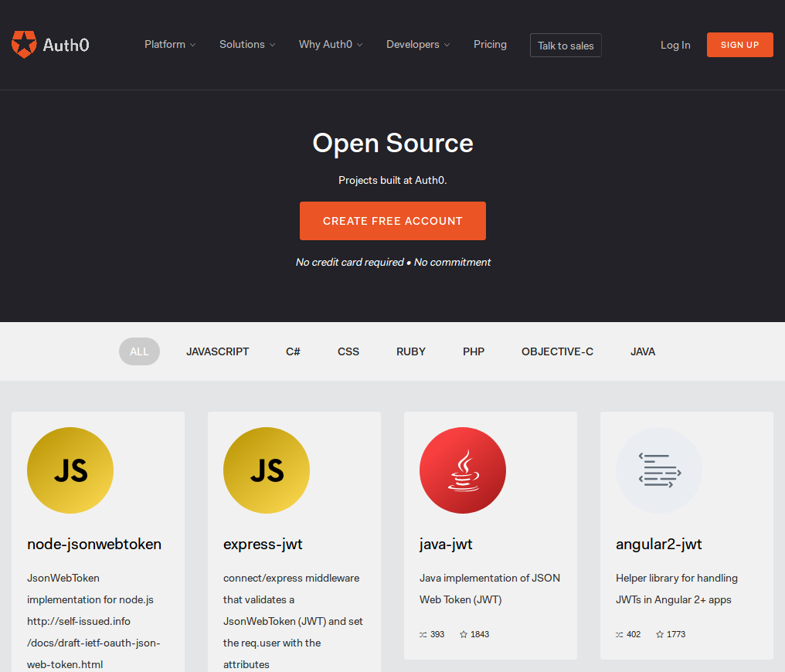Expand the Platform menu

point(170,45)
